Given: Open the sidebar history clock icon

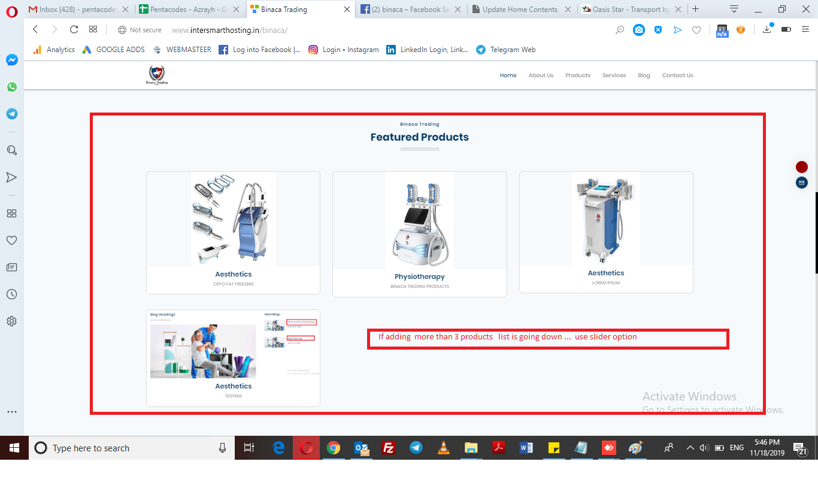Looking at the screenshot, I should (11, 294).
